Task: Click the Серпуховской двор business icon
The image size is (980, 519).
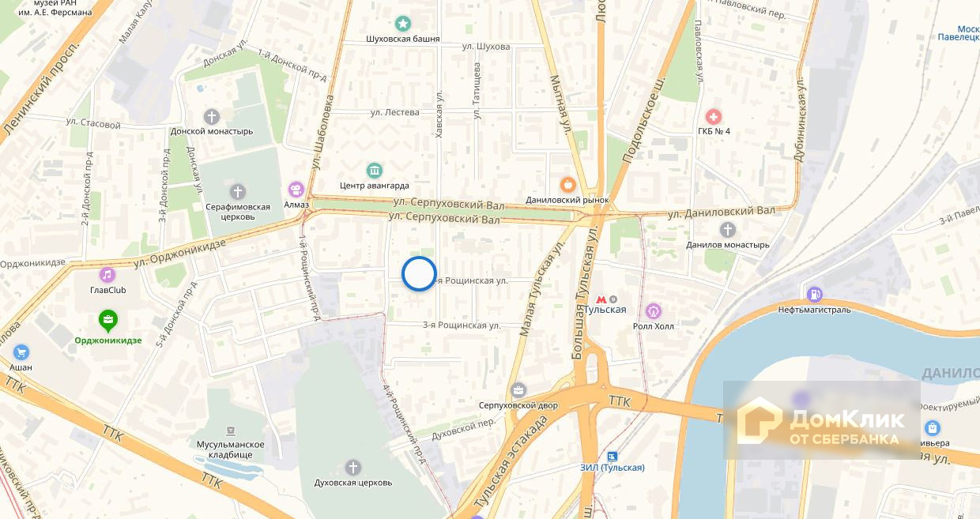Action: [518, 390]
